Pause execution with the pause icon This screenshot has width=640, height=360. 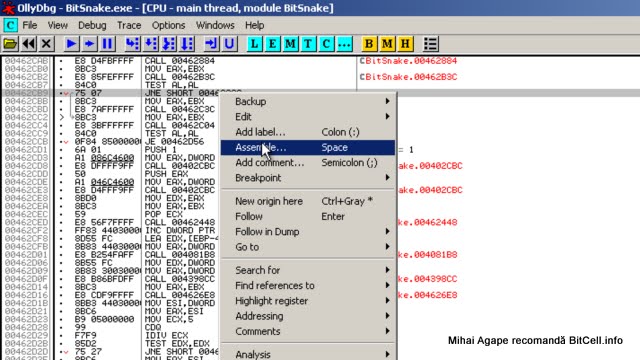[107, 44]
